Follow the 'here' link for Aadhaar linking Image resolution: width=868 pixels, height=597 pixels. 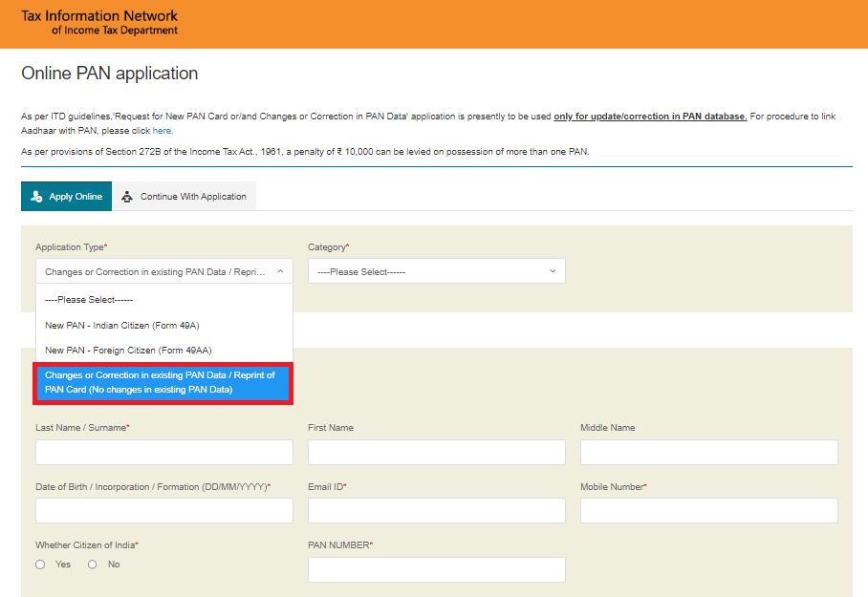(162, 130)
